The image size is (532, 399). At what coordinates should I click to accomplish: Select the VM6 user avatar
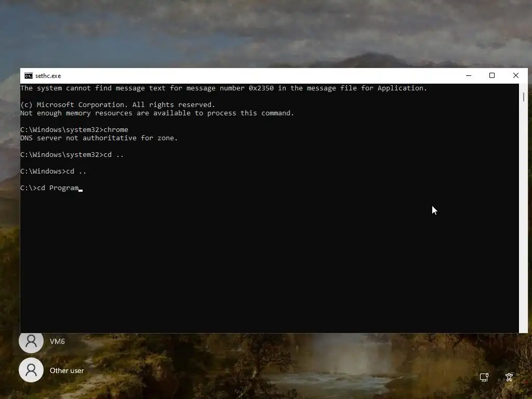[31, 341]
